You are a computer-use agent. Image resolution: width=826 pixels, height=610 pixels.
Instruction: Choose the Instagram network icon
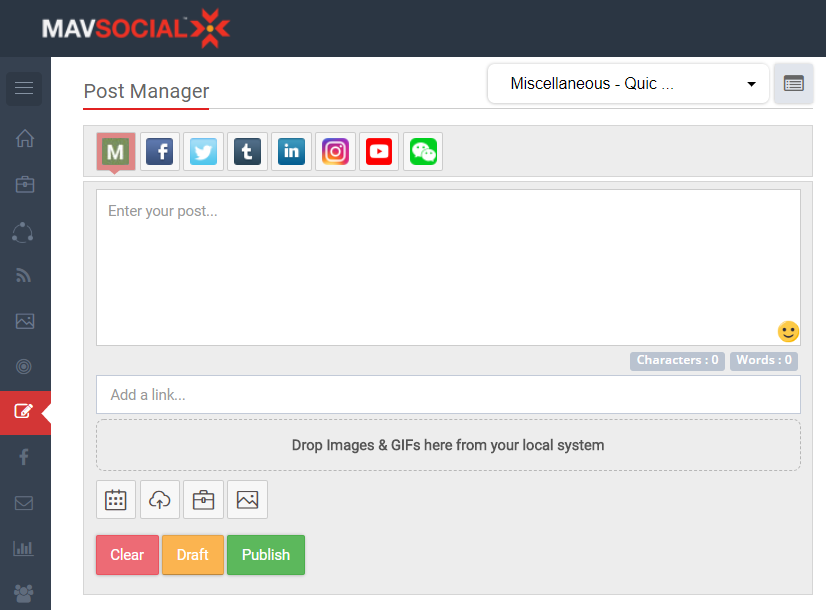336,152
